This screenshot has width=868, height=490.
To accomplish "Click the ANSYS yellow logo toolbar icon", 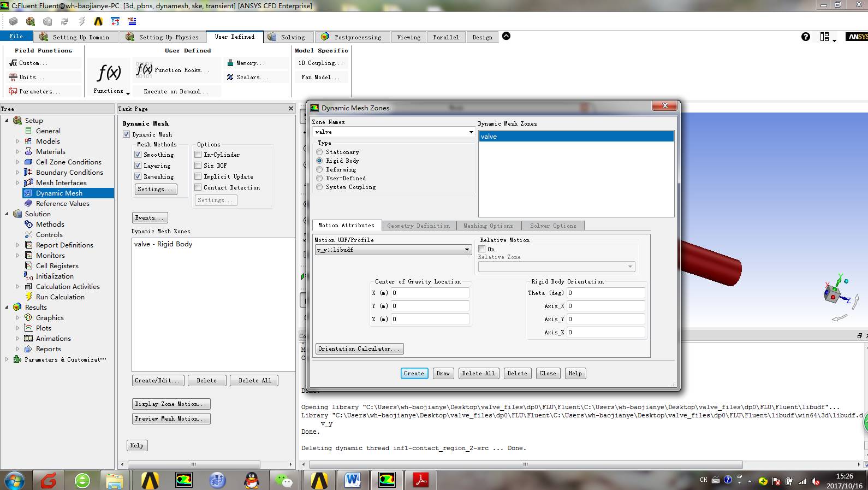I will 98,21.
